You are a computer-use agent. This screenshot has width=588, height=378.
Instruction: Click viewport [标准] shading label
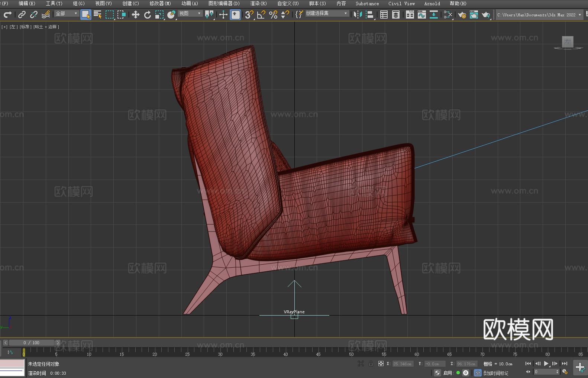point(25,27)
